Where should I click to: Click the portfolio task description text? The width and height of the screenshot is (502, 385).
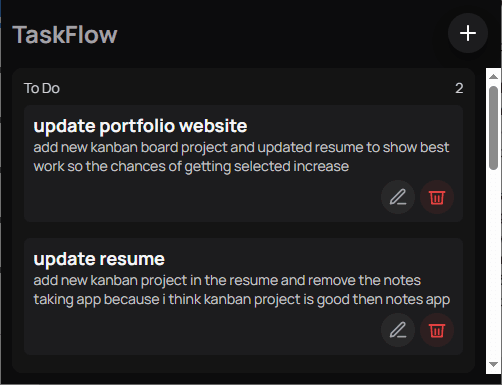(x=241, y=157)
